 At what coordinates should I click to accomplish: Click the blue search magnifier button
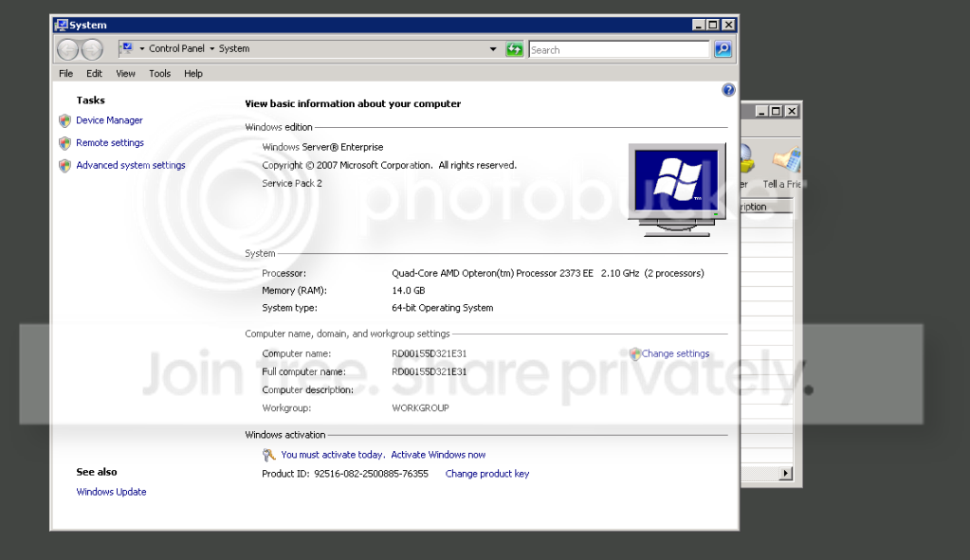(x=723, y=49)
